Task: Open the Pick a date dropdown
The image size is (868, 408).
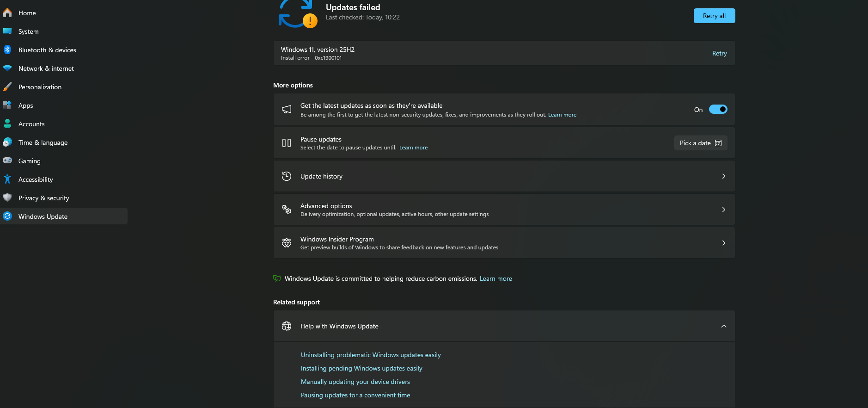Action: [x=701, y=143]
